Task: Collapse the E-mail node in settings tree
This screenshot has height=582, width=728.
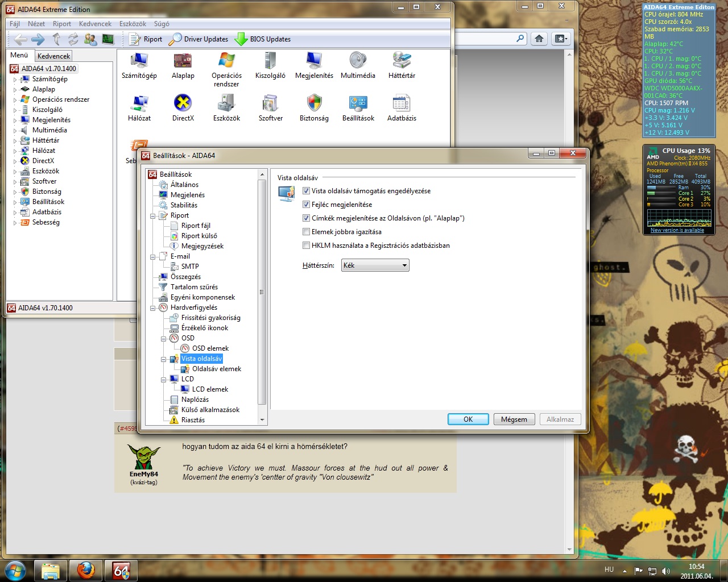Action: 153,257
